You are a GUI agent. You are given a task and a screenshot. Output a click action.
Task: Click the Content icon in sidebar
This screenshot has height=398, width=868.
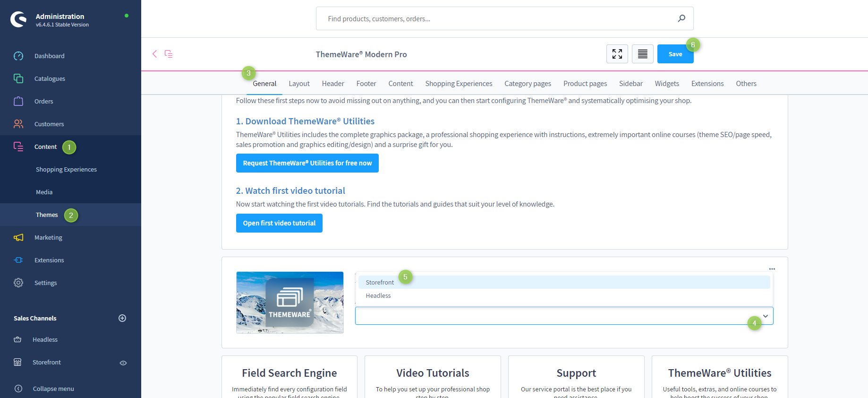point(18,147)
